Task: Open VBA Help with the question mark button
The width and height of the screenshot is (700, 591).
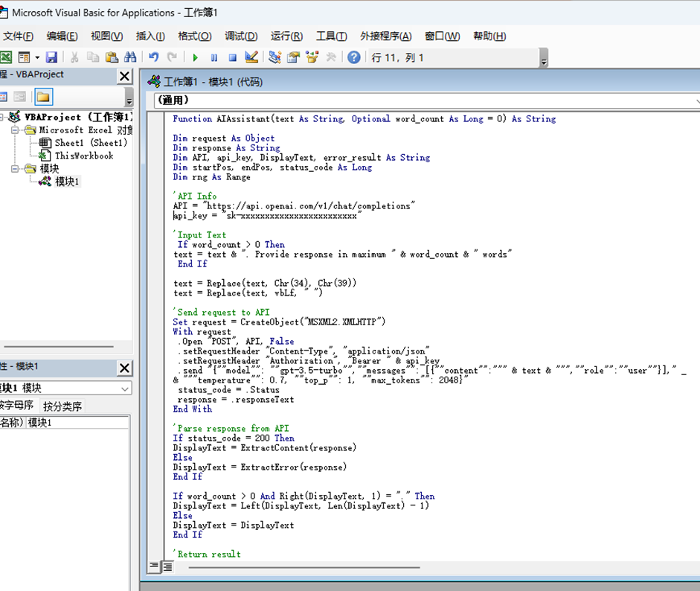Action: click(353, 57)
